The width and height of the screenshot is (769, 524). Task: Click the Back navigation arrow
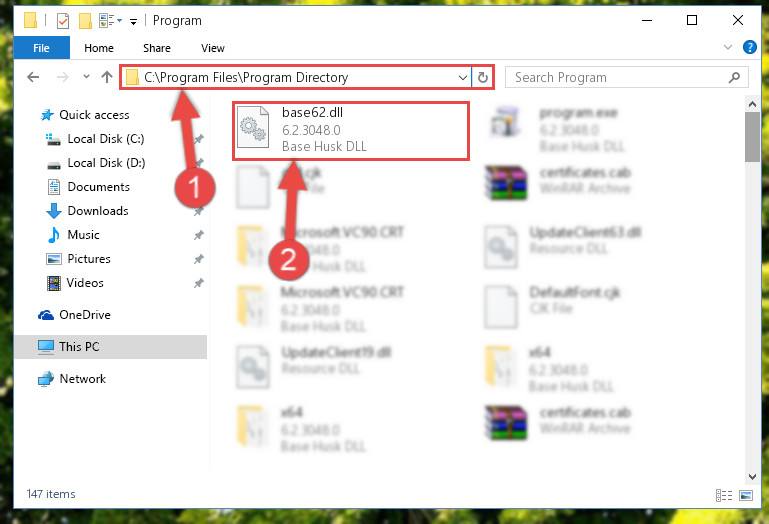click(x=33, y=77)
